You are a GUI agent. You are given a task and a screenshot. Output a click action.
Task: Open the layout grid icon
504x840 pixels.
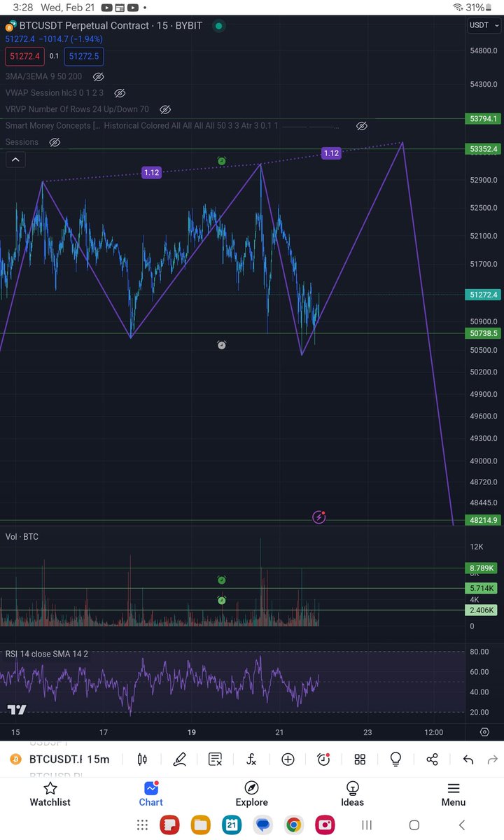point(360,759)
